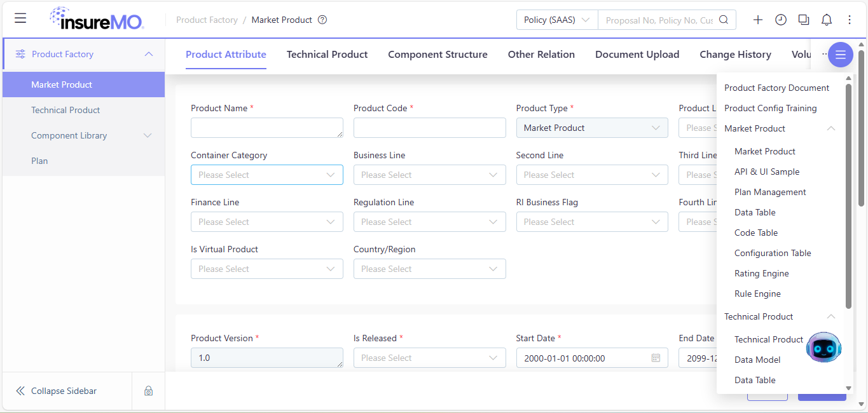This screenshot has width=868, height=413.
Task: Click Product Factory breadcrumb link
Action: (207, 20)
